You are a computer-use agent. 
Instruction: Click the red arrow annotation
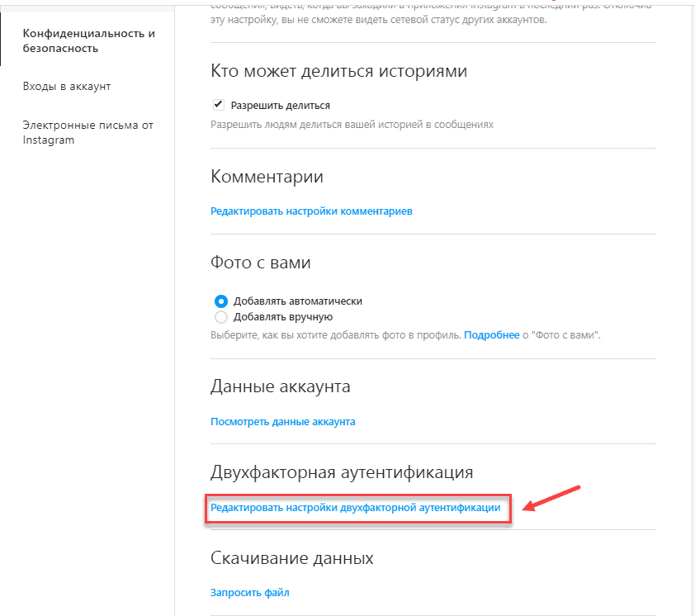[554, 500]
